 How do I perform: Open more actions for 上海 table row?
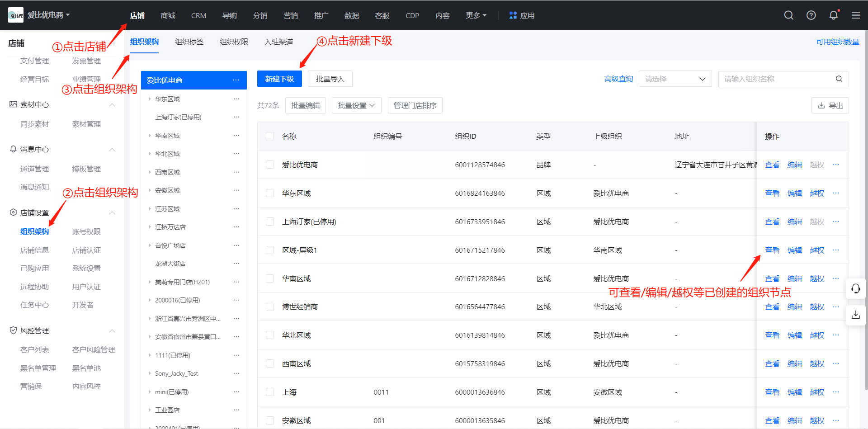(x=836, y=392)
